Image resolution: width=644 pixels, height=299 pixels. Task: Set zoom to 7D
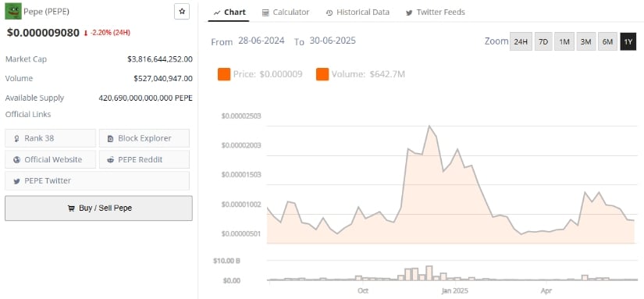[x=543, y=41]
